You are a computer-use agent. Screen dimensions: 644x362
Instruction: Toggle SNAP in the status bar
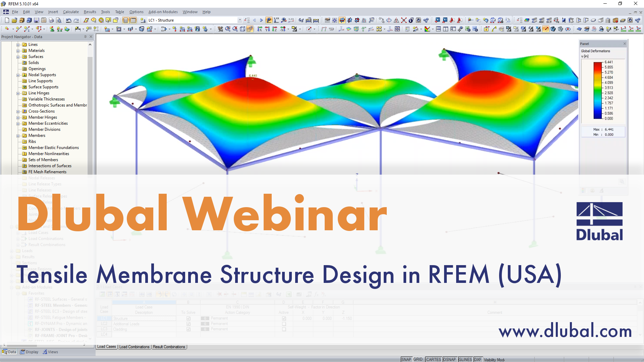(x=406, y=359)
